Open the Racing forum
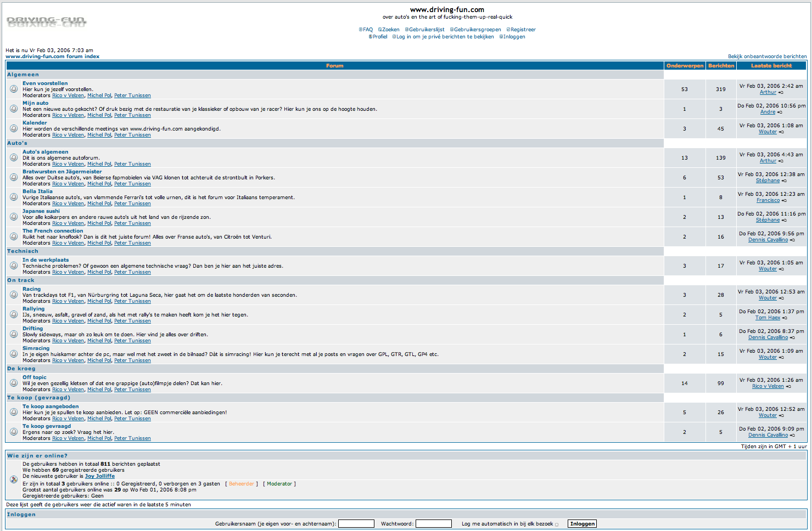 [31, 289]
